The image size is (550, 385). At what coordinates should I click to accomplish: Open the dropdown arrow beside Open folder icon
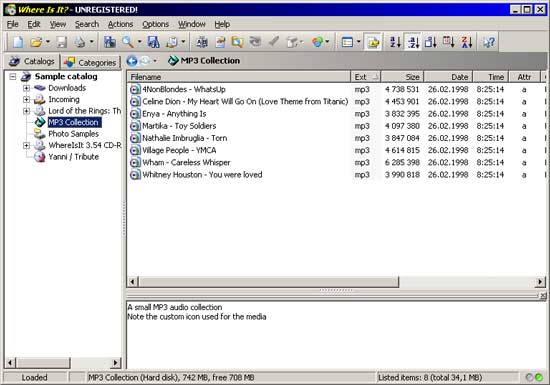point(48,42)
